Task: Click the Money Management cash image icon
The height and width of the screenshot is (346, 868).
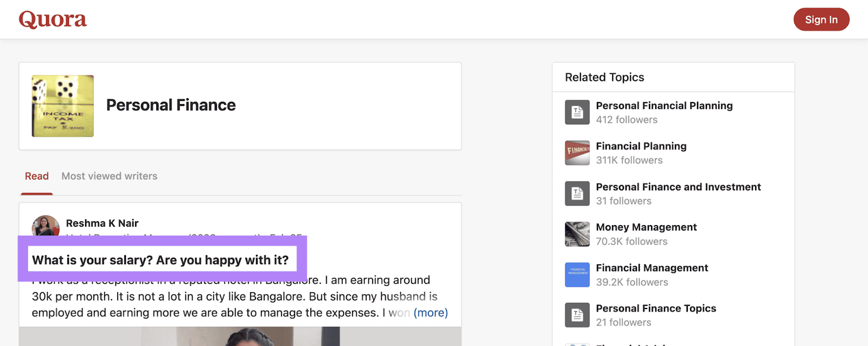Action: (577, 234)
